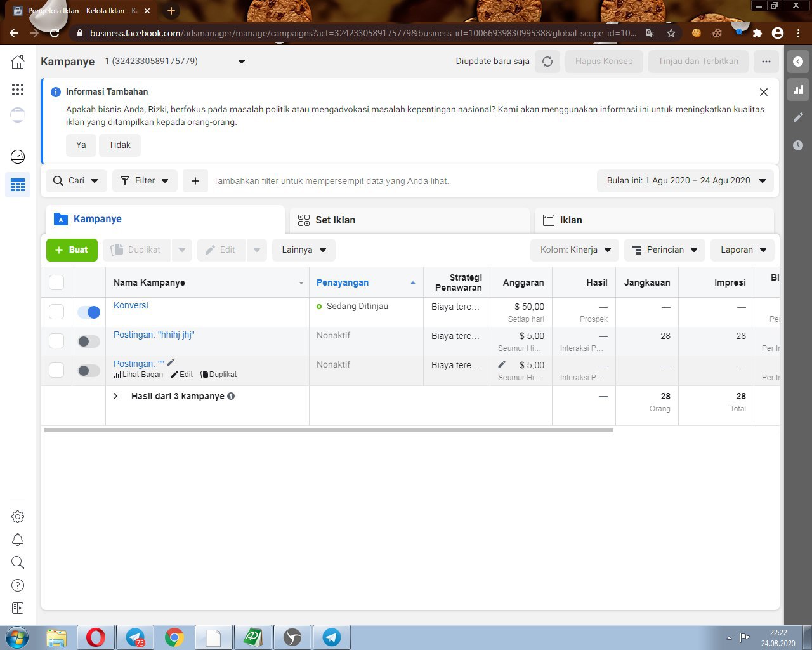Click pencil icon next to $ 5,00 budget

pyautogui.click(x=502, y=364)
